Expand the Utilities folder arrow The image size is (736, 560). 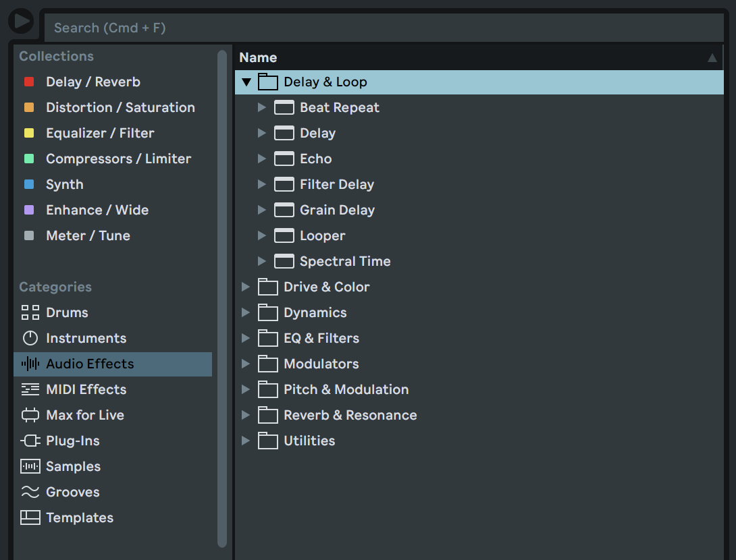246,441
